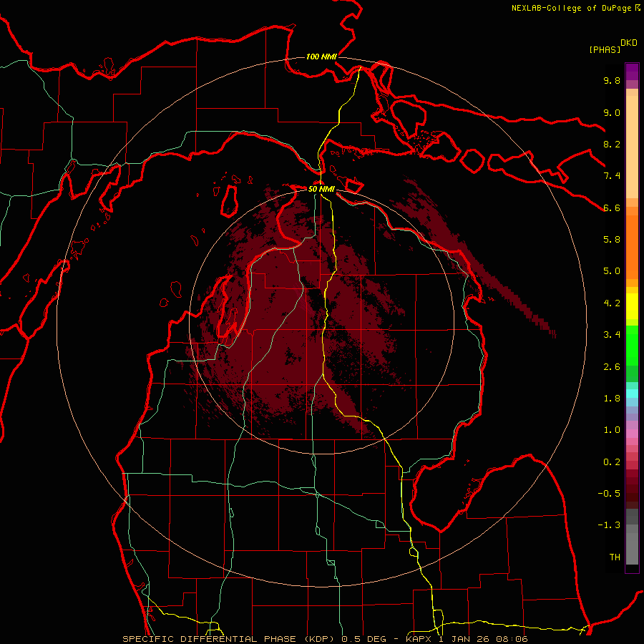The image size is (644, 644).
Task: Click the yellow swatch in the color bar
Action: click(632, 306)
